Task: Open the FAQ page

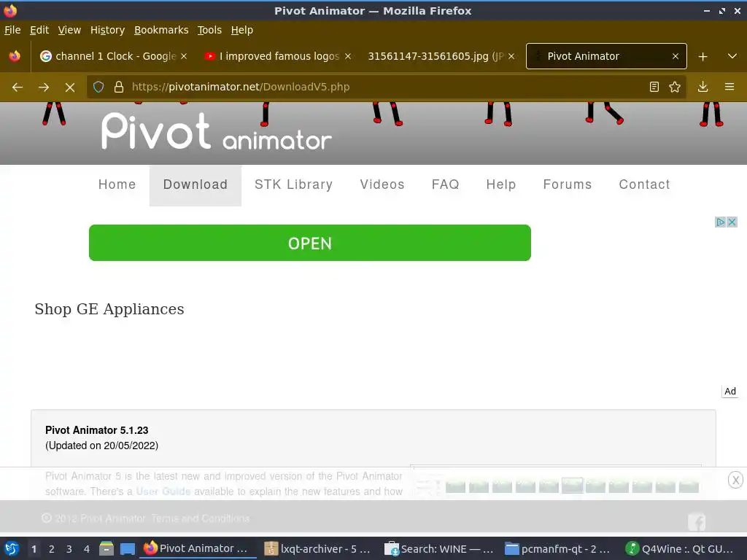Action: pyautogui.click(x=446, y=184)
